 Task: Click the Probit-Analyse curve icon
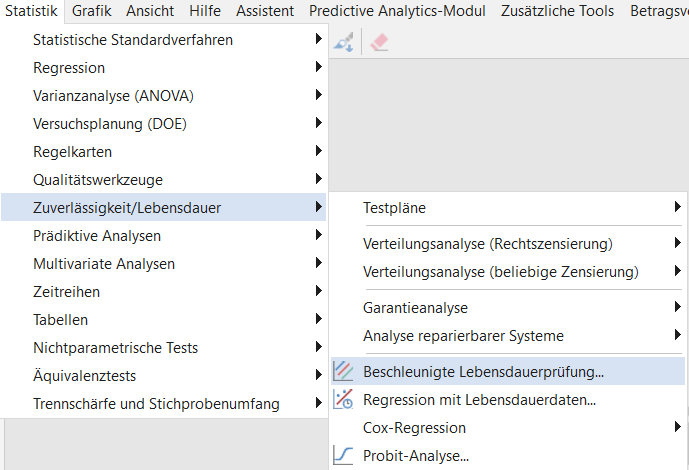[x=343, y=456]
